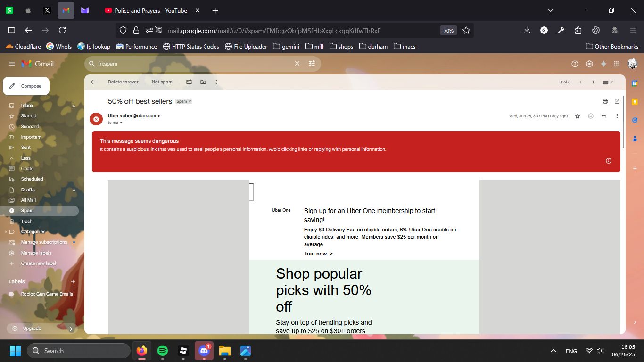
Task: Click Delete forever button
Action: tap(123, 82)
